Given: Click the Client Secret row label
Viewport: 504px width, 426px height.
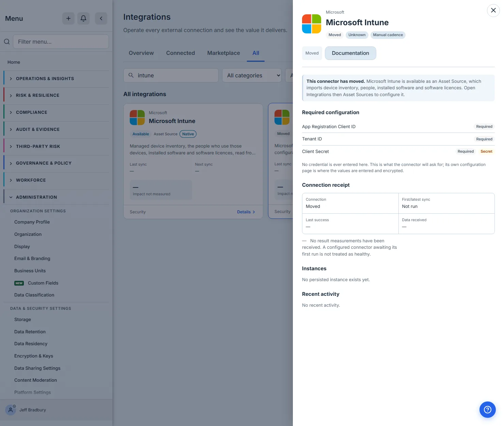Looking at the screenshot, I should [315, 152].
